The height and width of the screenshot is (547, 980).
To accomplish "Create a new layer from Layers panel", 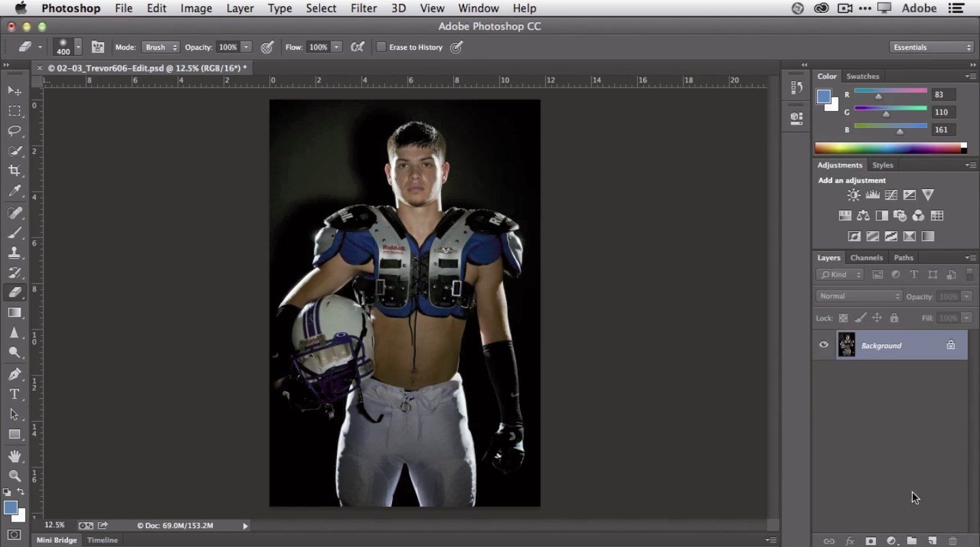I will 933,541.
